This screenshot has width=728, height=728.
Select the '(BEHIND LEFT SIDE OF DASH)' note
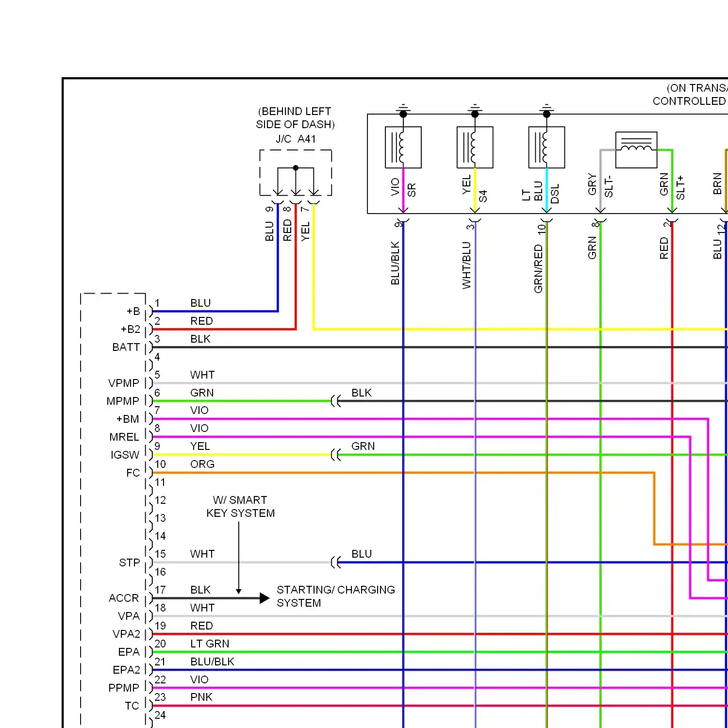[295, 118]
